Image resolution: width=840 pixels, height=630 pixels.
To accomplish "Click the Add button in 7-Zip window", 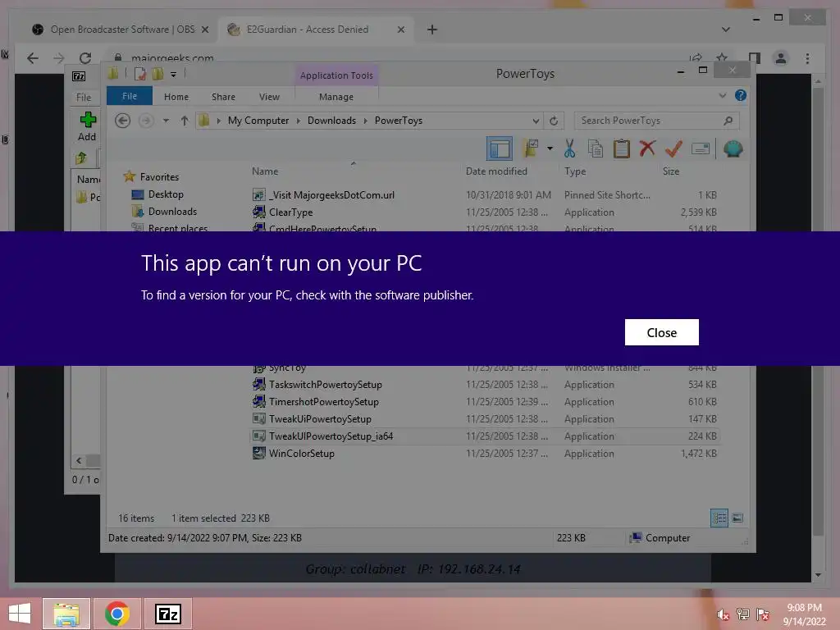I will [87, 126].
